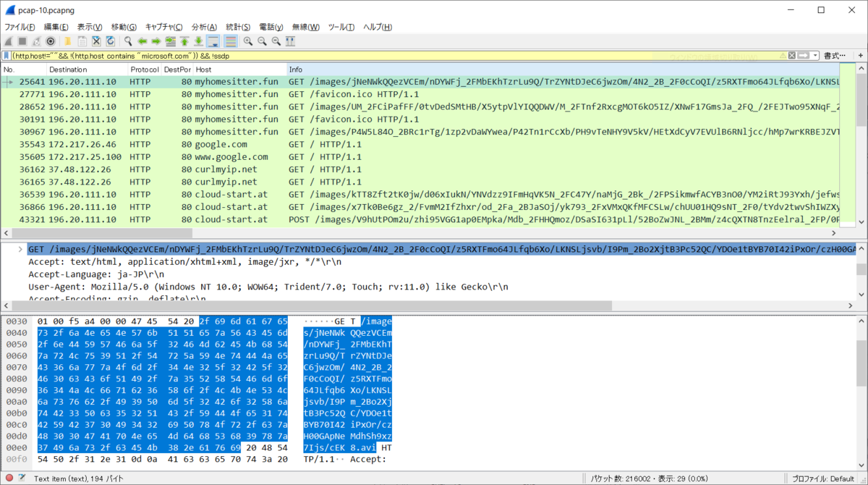Stop the running capture

point(22,41)
